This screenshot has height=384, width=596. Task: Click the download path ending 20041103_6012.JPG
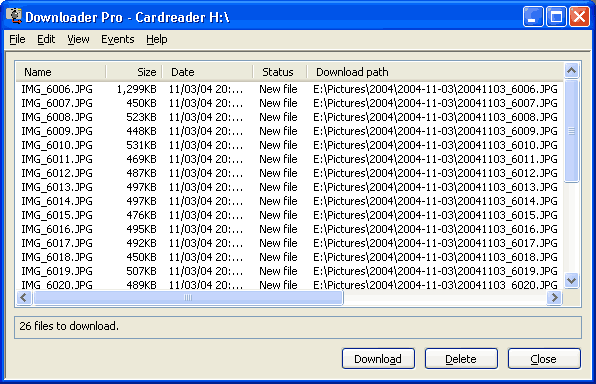tap(435, 173)
